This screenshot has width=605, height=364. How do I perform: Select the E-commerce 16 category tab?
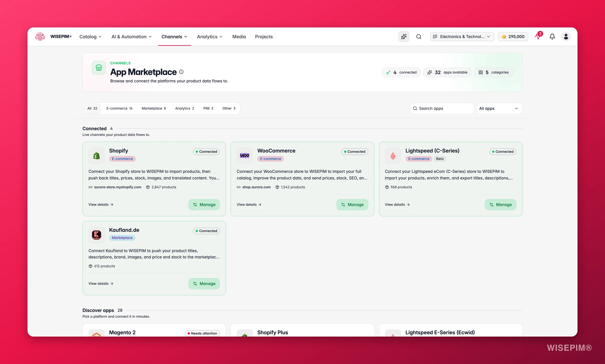(119, 108)
